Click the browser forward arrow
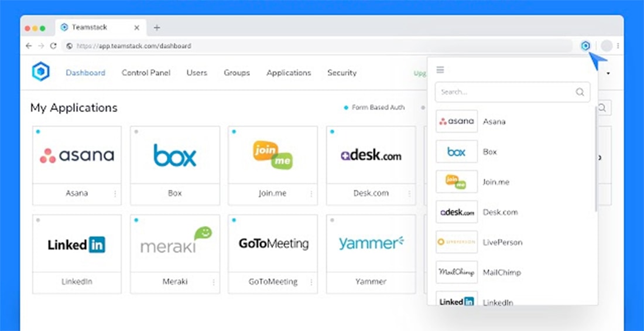This screenshot has height=331, width=644. tap(40, 46)
